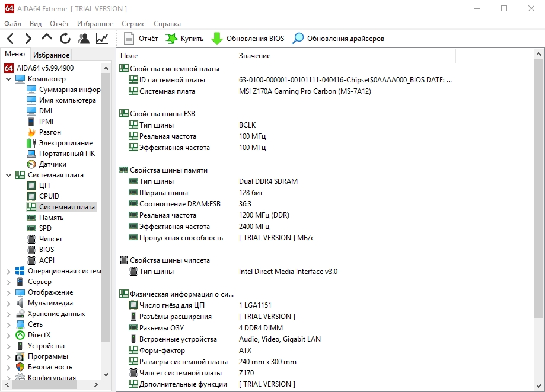Click the forward navigation arrow

click(x=28, y=38)
